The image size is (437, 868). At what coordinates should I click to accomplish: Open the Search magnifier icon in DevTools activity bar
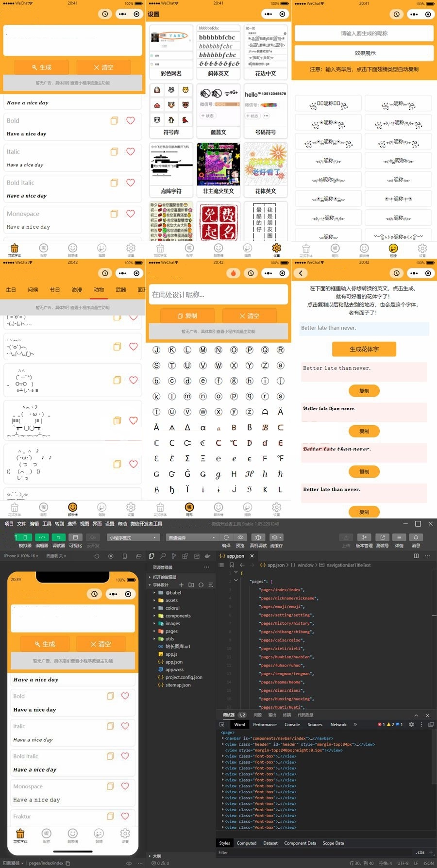pyautogui.click(x=163, y=556)
